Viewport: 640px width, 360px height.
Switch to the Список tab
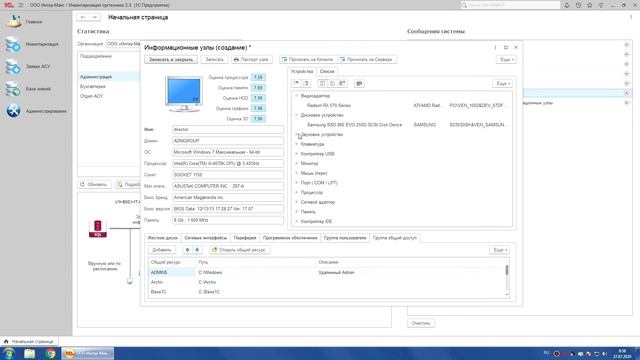[x=327, y=71]
